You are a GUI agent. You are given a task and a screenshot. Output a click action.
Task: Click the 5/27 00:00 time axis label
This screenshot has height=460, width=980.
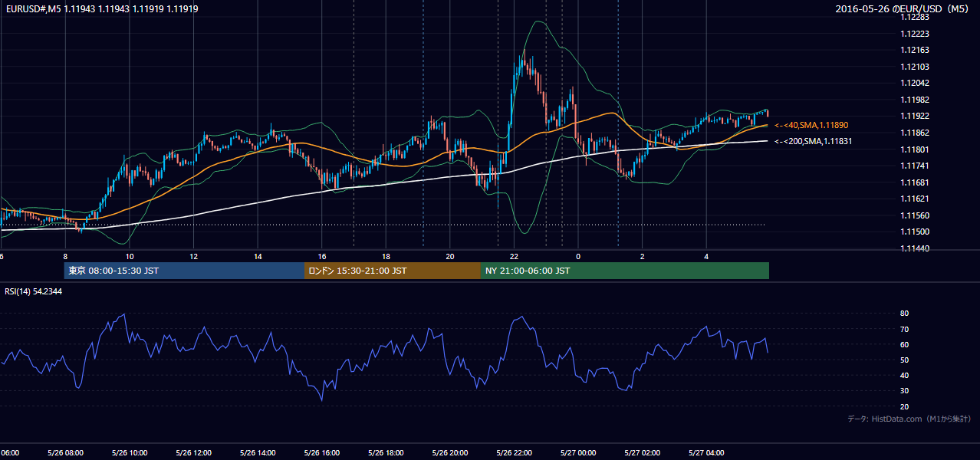click(578, 452)
